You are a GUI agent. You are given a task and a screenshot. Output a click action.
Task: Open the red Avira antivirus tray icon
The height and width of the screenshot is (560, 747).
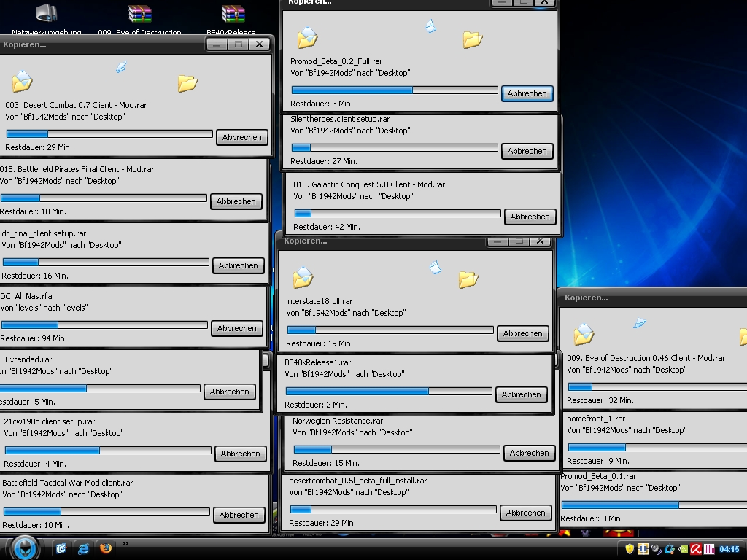(x=696, y=550)
